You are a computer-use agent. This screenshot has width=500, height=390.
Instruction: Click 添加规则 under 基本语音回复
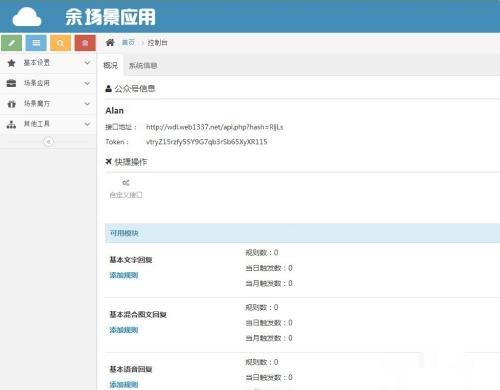coord(124,384)
